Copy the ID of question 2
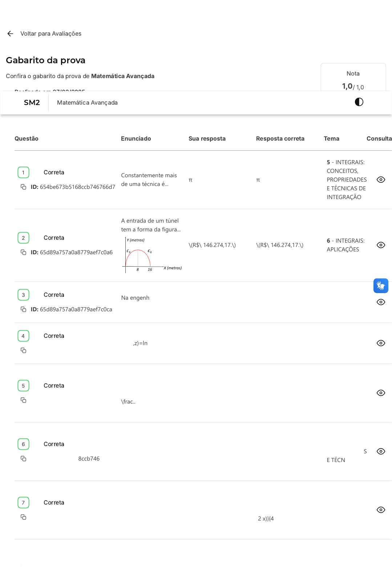This screenshot has height=571, width=392. pyautogui.click(x=24, y=252)
